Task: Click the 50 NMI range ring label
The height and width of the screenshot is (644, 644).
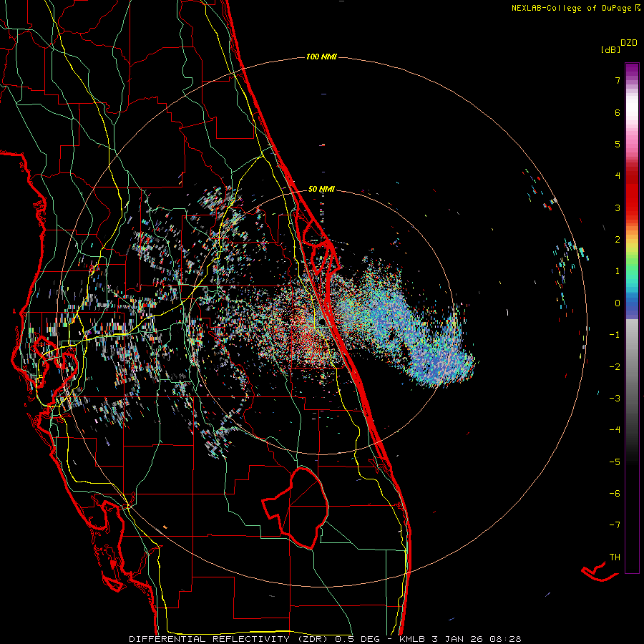Action: pos(321,189)
